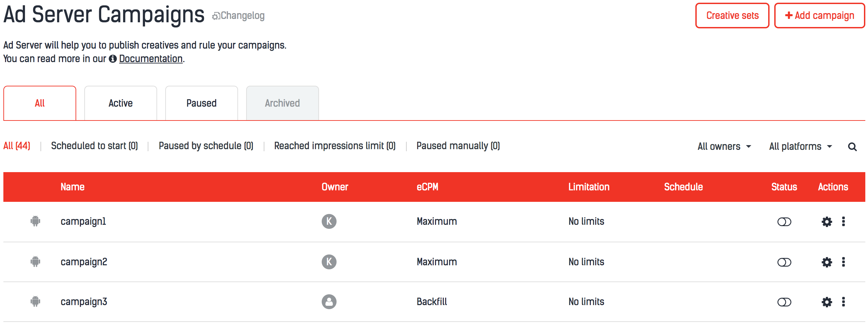Expand the All owners dropdown
This screenshot has width=868, height=324.
point(724,146)
